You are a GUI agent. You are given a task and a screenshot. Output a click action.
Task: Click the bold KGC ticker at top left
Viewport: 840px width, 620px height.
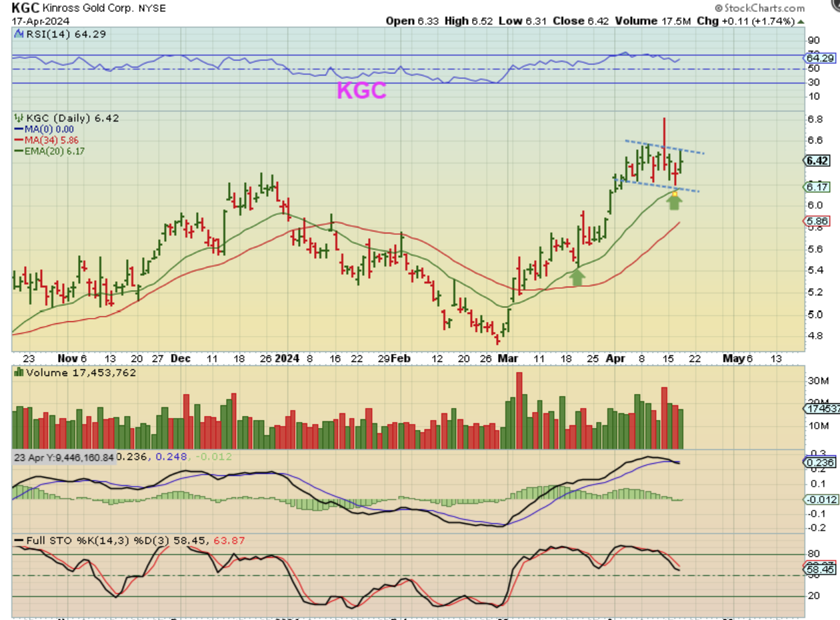click(26, 8)
